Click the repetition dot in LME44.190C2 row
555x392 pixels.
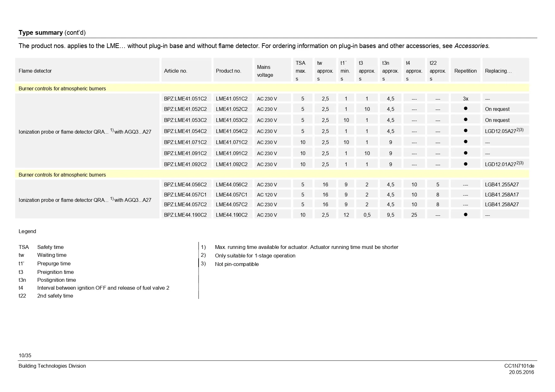pyautogui.click(x=465, y=214)
